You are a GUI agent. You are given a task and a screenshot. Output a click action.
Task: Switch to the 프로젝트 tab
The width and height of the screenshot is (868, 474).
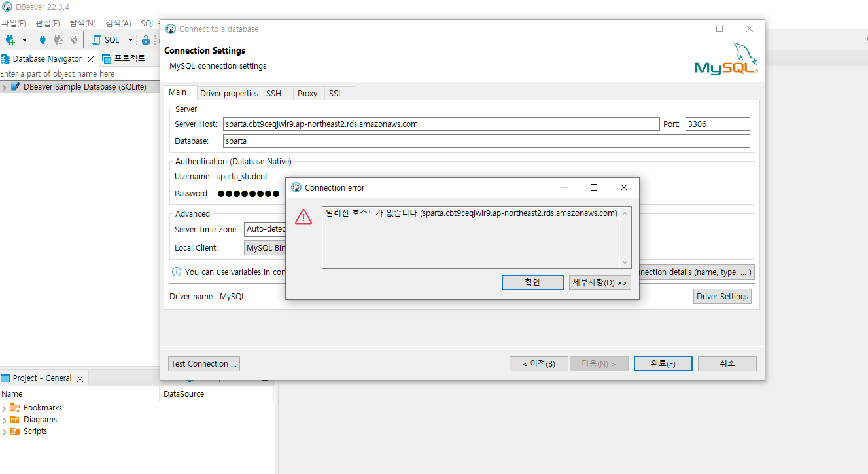point(124,58)
